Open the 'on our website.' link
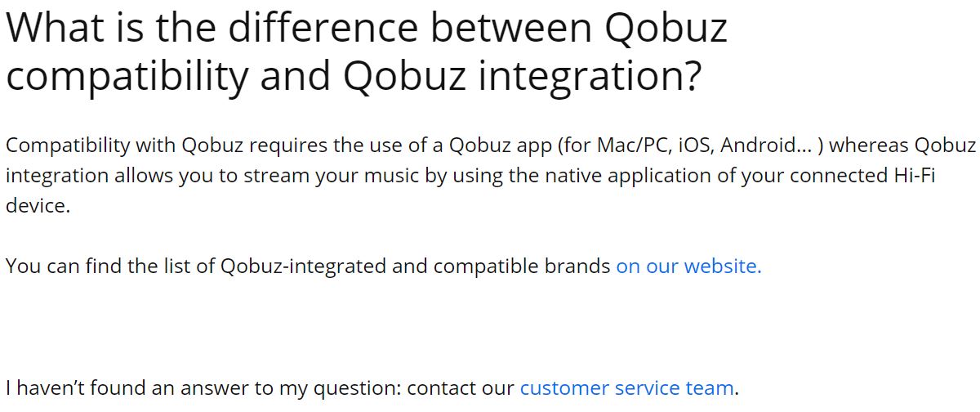980x412 pixels. [688, 266]
